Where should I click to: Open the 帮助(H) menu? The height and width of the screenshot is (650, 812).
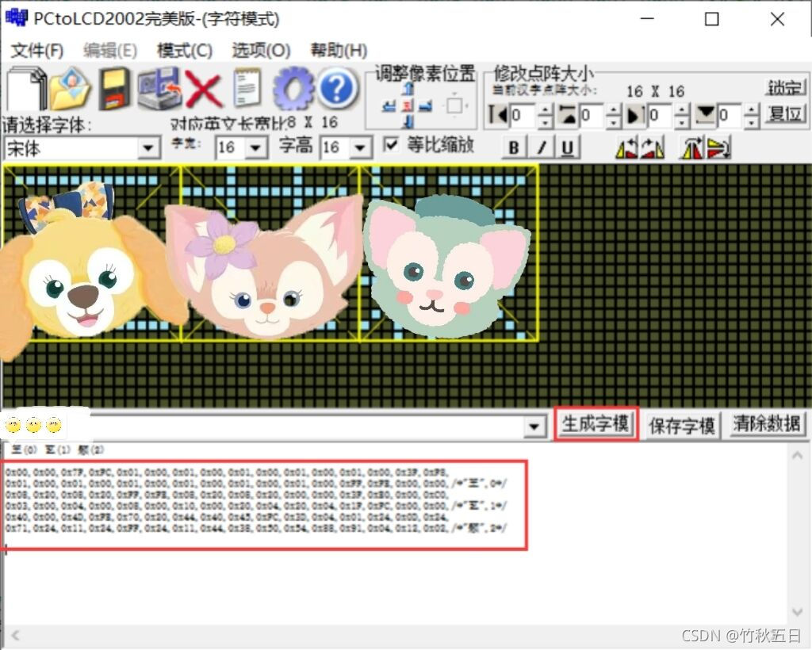[x=339, y=50]
